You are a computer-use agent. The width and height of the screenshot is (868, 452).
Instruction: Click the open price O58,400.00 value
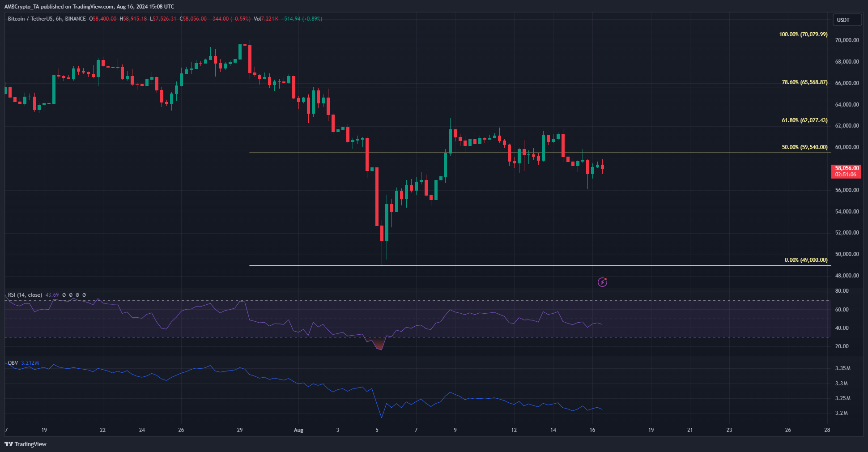tap(102, 19)
